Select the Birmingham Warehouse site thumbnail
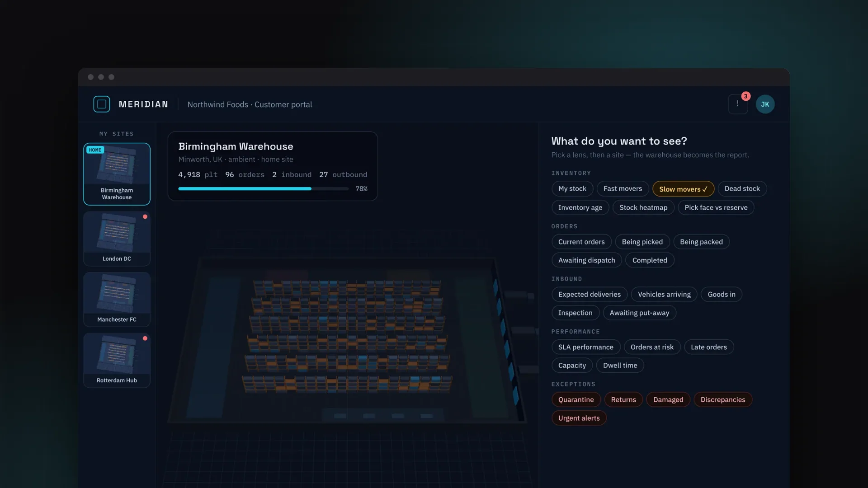This screenshot has height=488, width=868. (x=117, y=174)
